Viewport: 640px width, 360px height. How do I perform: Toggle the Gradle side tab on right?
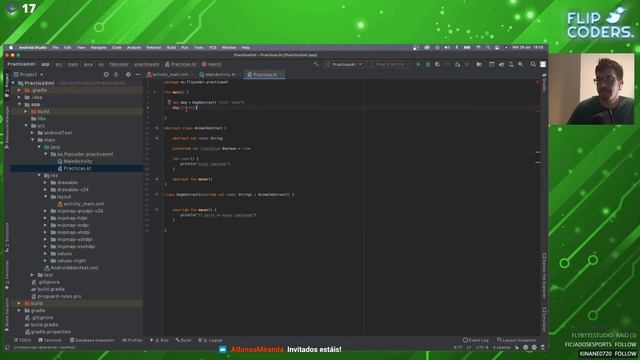point(544,82)
